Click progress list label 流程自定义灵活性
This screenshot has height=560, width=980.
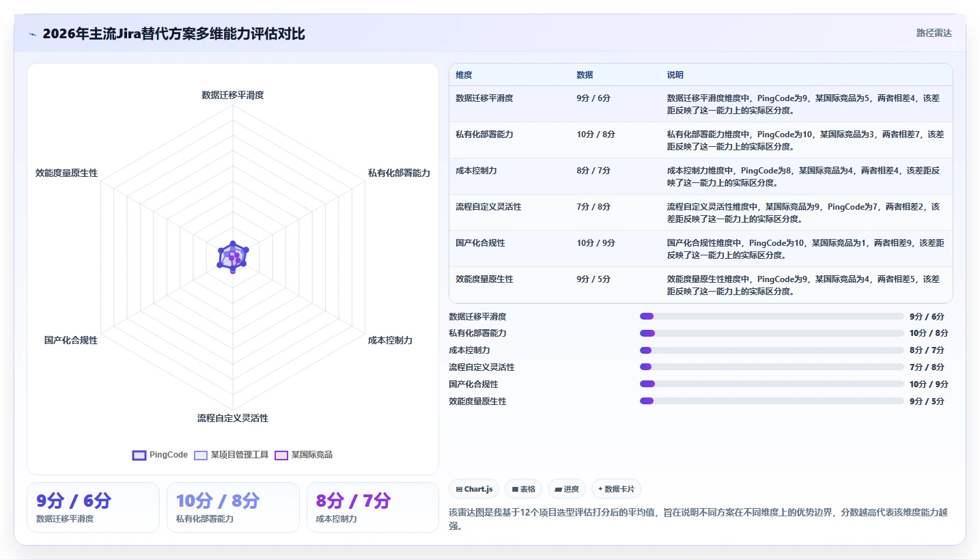tap(481, 367)
